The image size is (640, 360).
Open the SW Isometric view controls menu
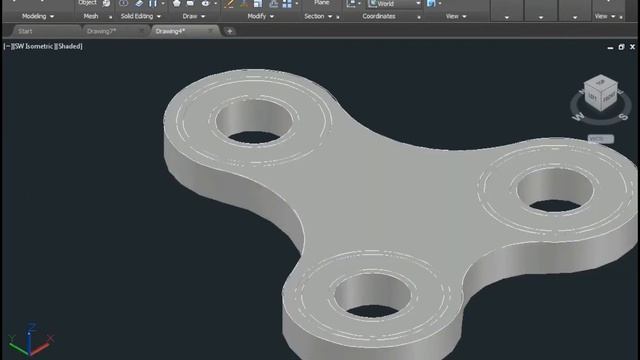click(33, 47)
